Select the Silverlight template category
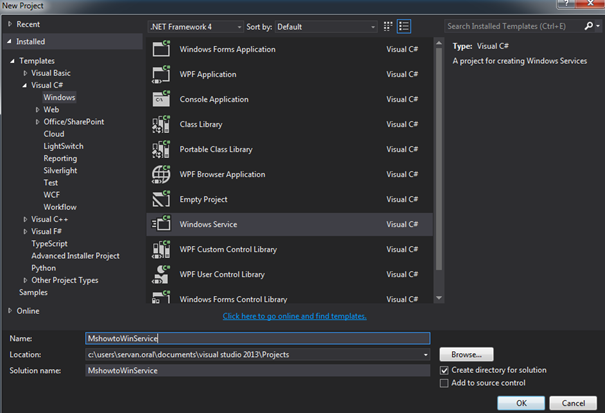Image resolution: width=605 pixels, height=413 pixels. coord(60,171)
